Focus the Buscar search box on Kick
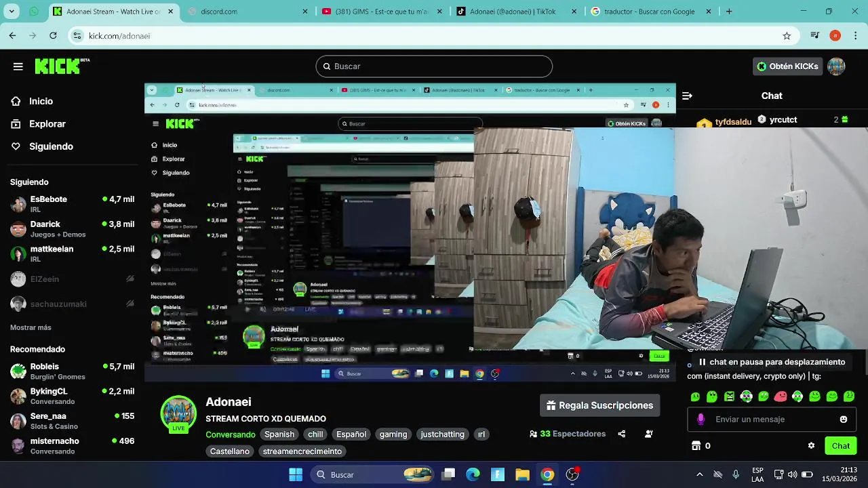The image size is (868, 488). [434, 66]
